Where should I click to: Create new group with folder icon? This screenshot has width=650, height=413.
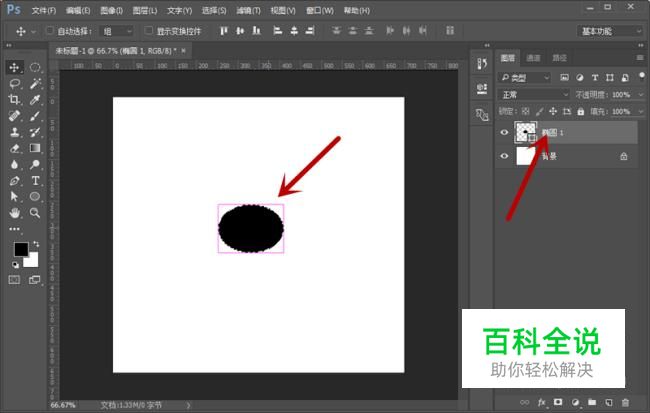tap(592, 402)
